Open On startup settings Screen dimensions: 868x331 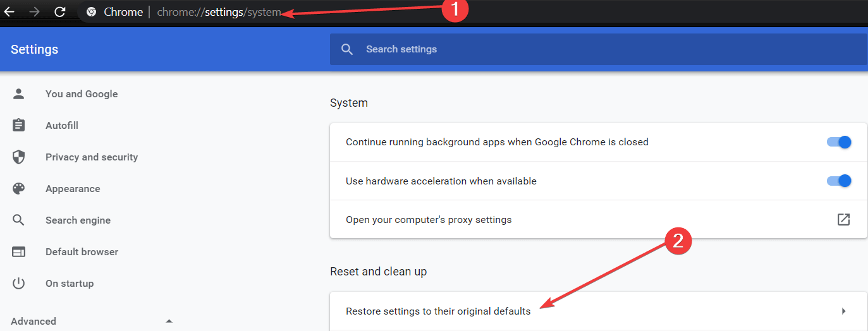(70, 284)
